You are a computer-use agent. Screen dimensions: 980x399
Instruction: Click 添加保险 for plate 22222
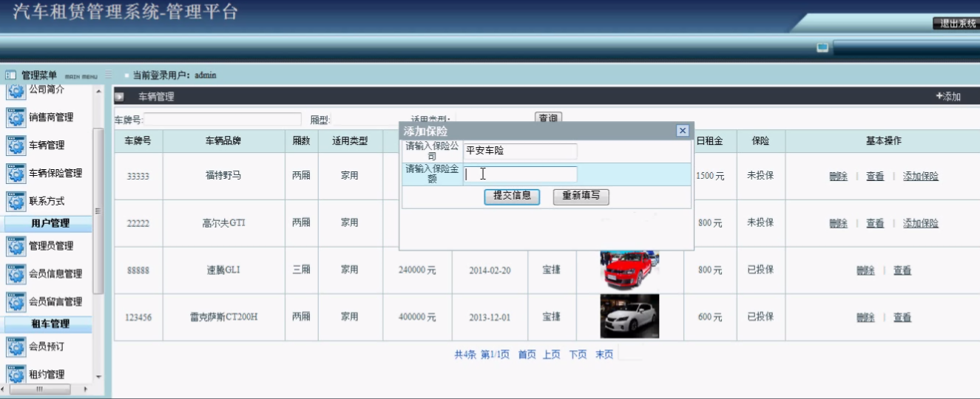pos(921,223)
